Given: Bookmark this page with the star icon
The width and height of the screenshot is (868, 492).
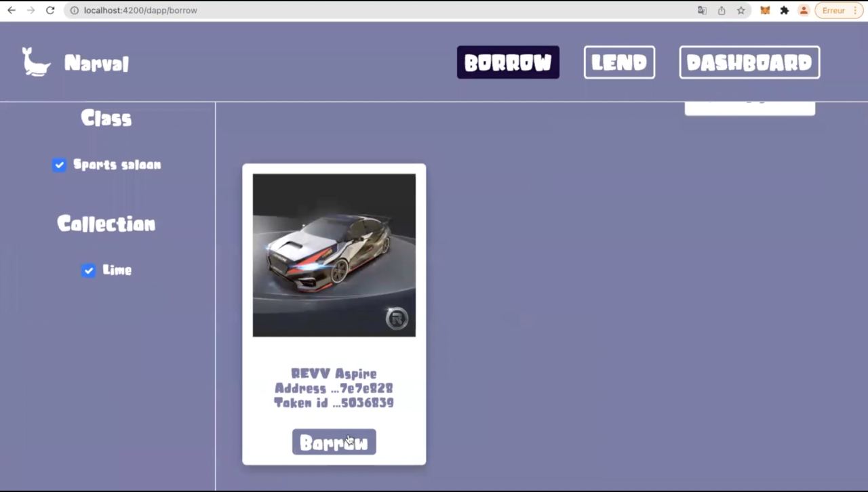Looking at the screenshot, I should pyautogui.click(x=741, y=10).
